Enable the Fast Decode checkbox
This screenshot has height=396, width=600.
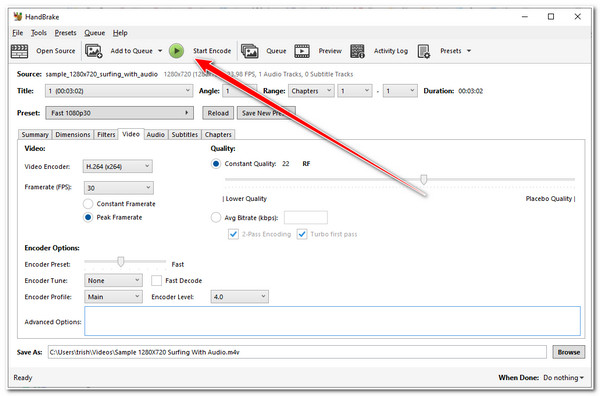[x=156, y=280]
